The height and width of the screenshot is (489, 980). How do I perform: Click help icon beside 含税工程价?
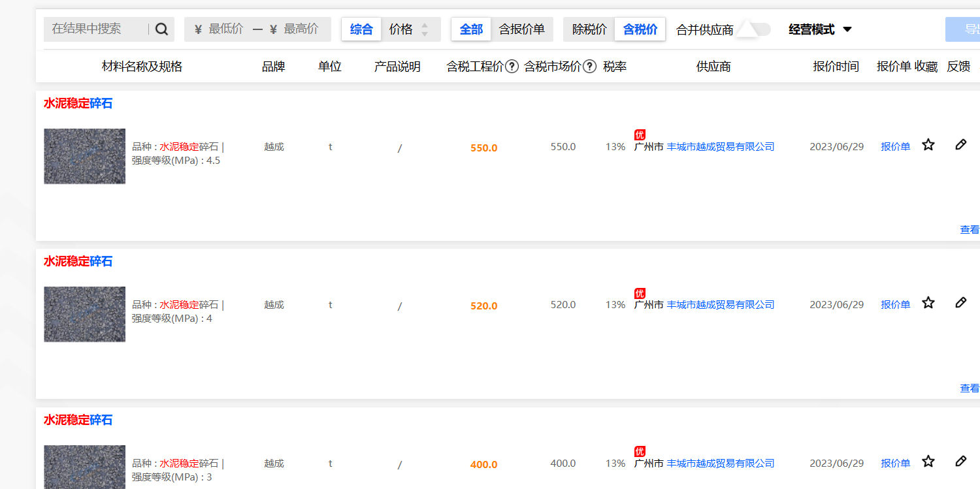point(512,67)
